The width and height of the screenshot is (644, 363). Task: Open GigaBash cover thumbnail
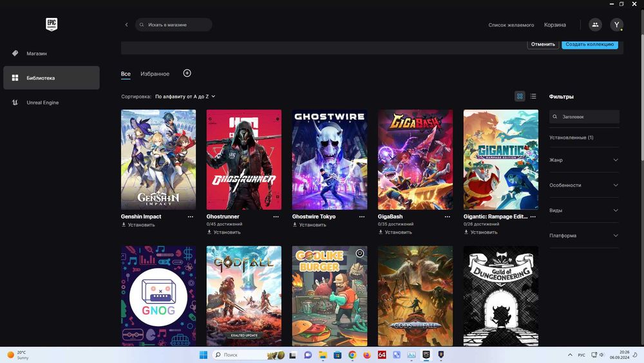tap(415, 159)
